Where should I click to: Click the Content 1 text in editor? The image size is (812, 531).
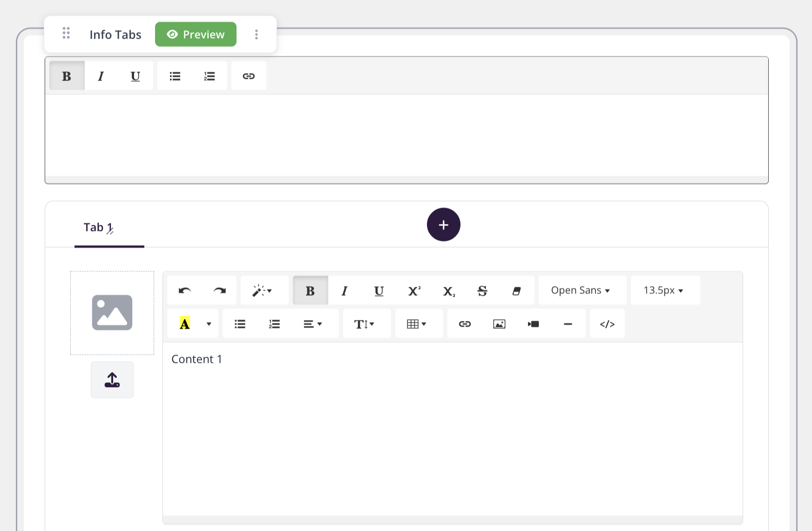[196, 359]
